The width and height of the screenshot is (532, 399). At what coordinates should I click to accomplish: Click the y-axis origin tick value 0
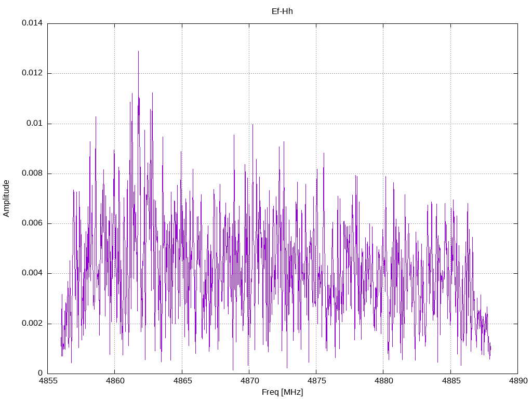pos(41,373)
